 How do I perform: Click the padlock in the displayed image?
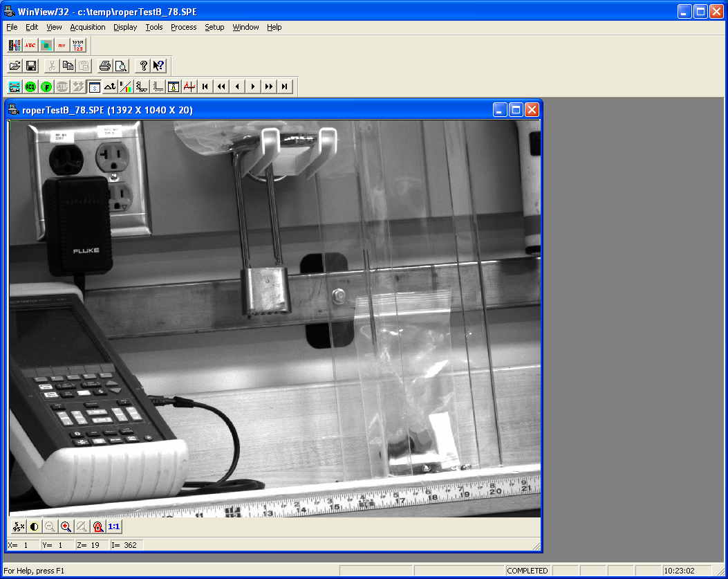(264, 292)
